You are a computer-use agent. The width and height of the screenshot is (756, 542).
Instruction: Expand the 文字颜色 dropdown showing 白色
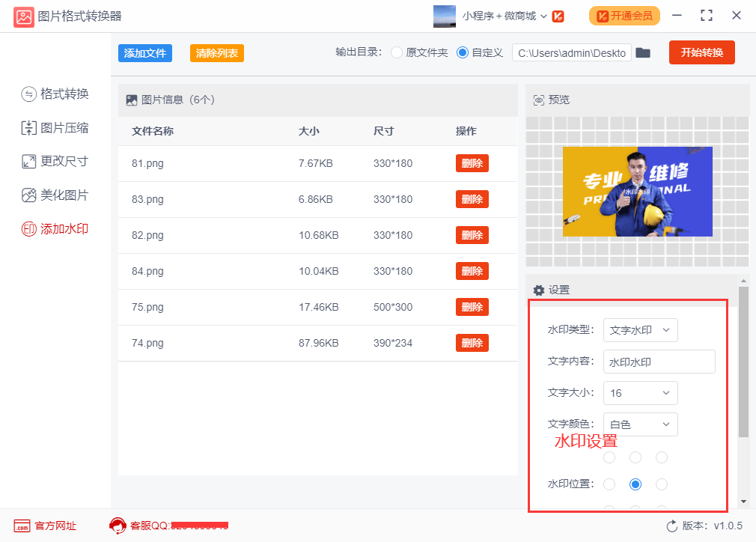(640, 424)
